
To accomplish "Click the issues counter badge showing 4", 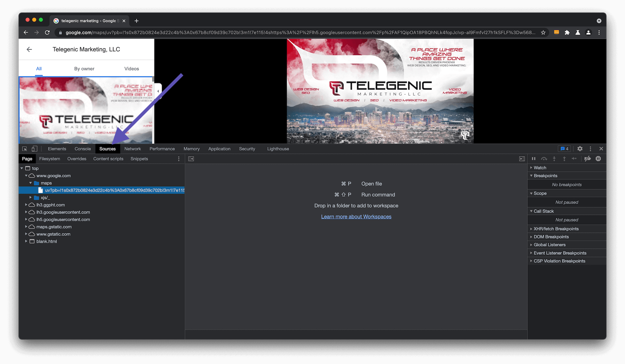I will pyautogui.click(x=564, y=149).
